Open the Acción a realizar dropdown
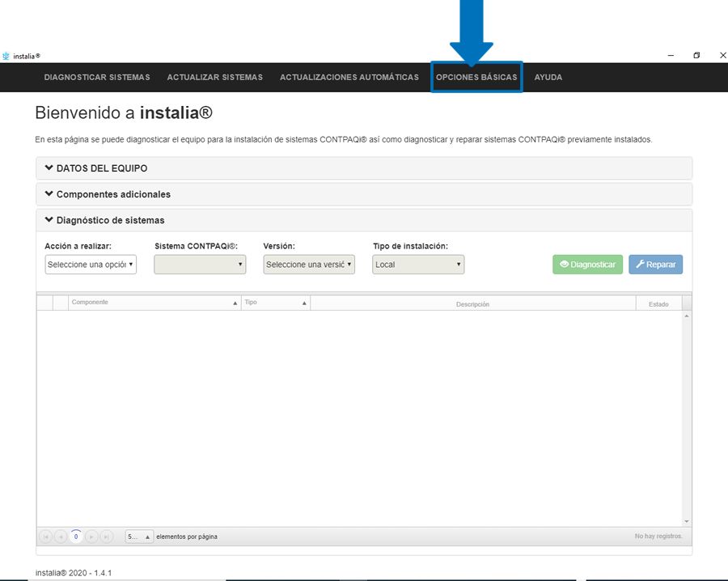Image resolution: width=728 pixels, height=581 pixels. click(x=91, y=265)
